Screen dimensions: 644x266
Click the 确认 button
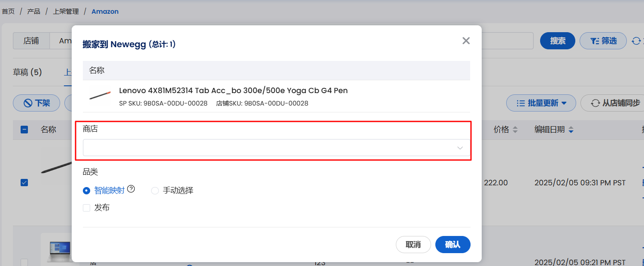coord(453,245)
